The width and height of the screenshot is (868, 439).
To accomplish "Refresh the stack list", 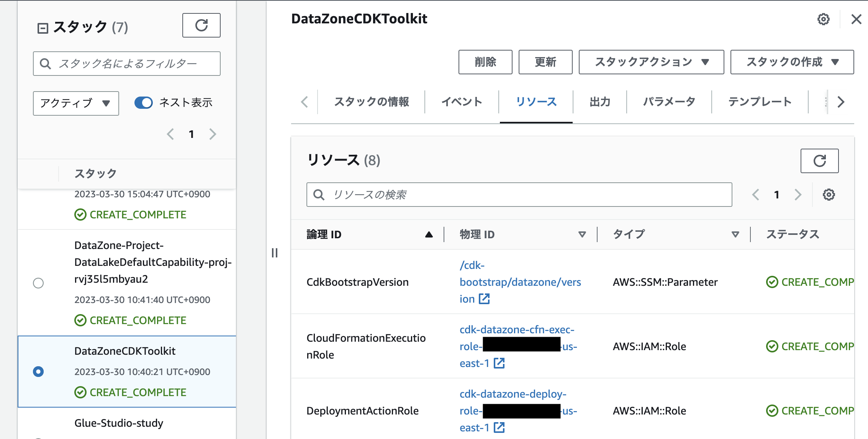I will tap(201, 25).
